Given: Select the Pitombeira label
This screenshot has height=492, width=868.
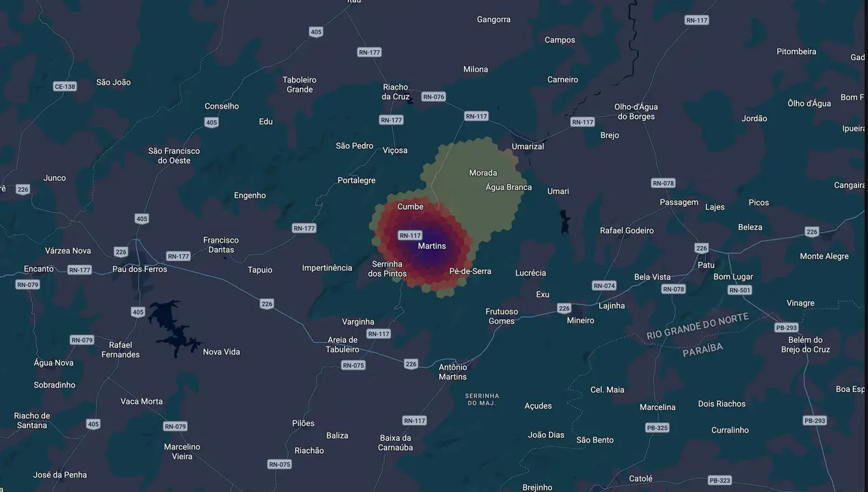Looking at the screenshot, I should tap(796, 51).
